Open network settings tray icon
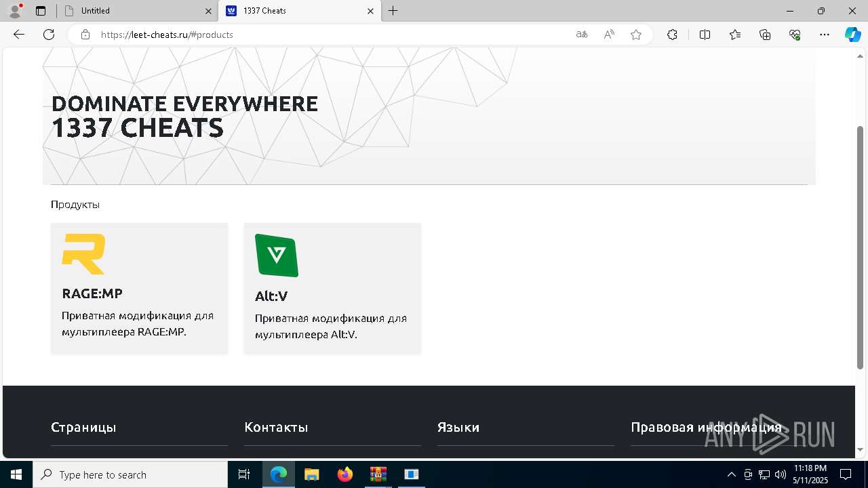This screenshot has height=488, width=868. [764, 474]
